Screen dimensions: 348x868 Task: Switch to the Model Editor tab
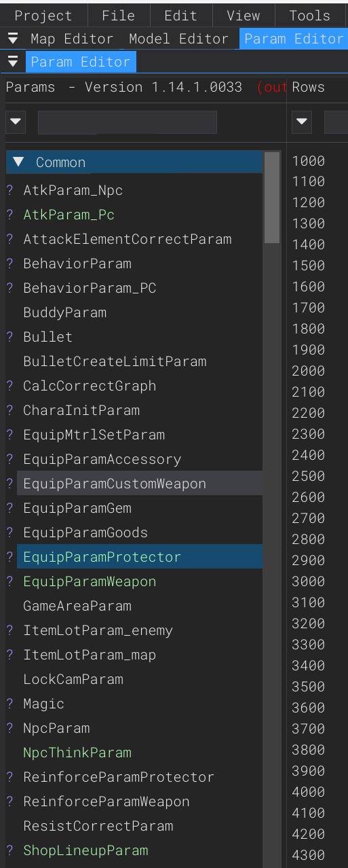coord(178,39)
